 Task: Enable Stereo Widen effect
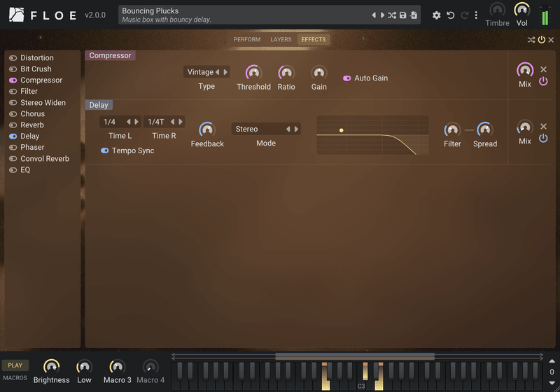[13, 103]
